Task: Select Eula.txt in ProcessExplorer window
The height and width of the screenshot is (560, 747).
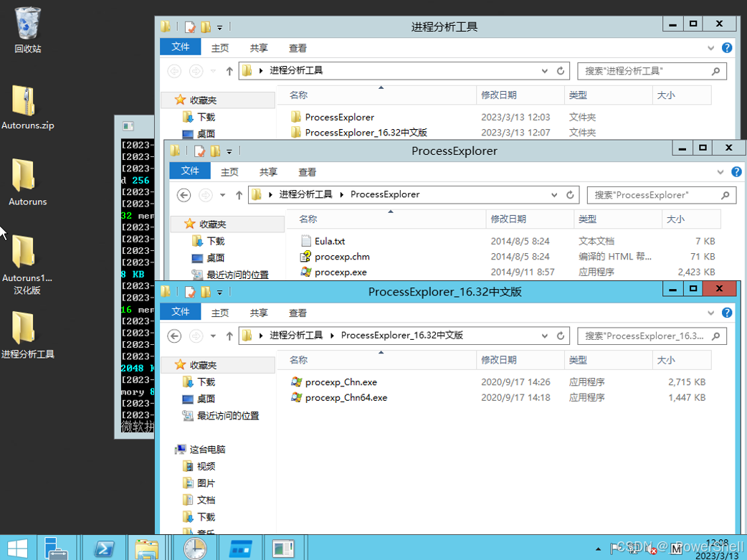Action: tap(329, 241)
